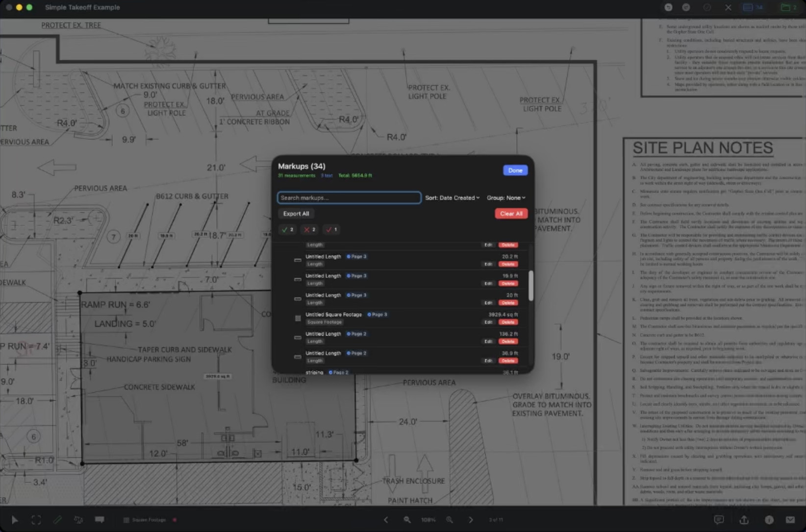Click the redo arrow in title bar
The image size is (806, 532).
point(686,7)
